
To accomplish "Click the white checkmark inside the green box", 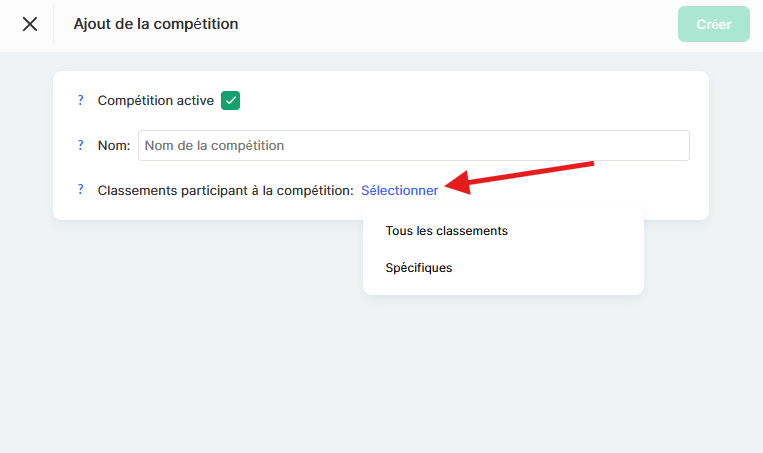I will click(231, 100).
